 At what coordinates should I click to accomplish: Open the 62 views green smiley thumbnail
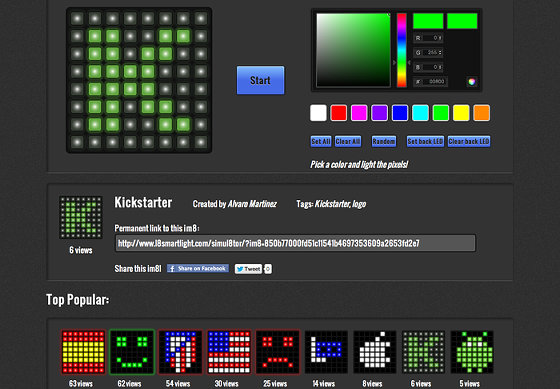coord(132,352)
